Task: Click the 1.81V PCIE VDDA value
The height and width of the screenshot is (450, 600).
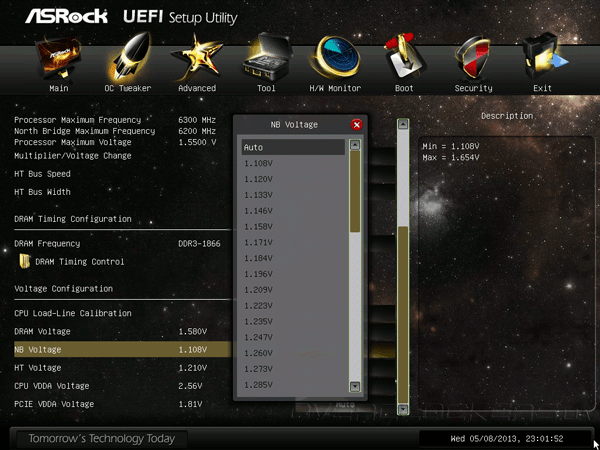Action: [190, 404]
